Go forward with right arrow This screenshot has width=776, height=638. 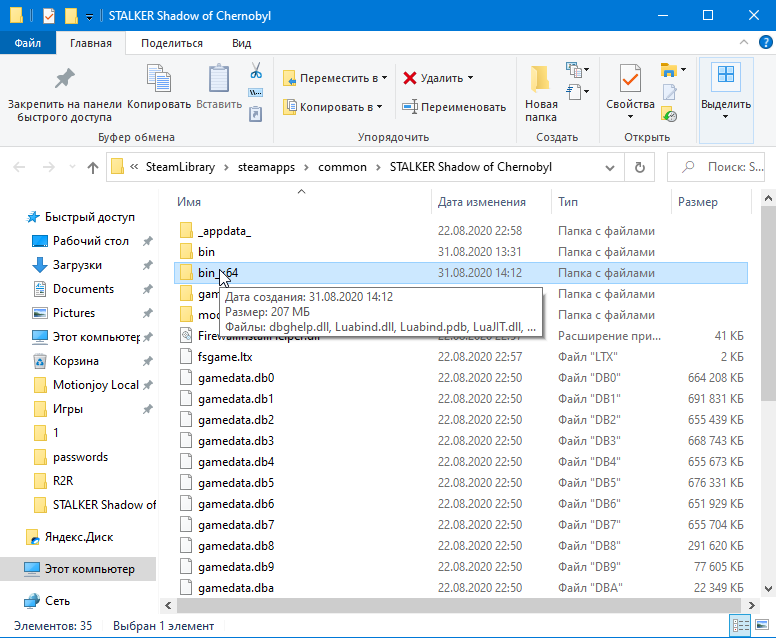click(x=48, y=167)
